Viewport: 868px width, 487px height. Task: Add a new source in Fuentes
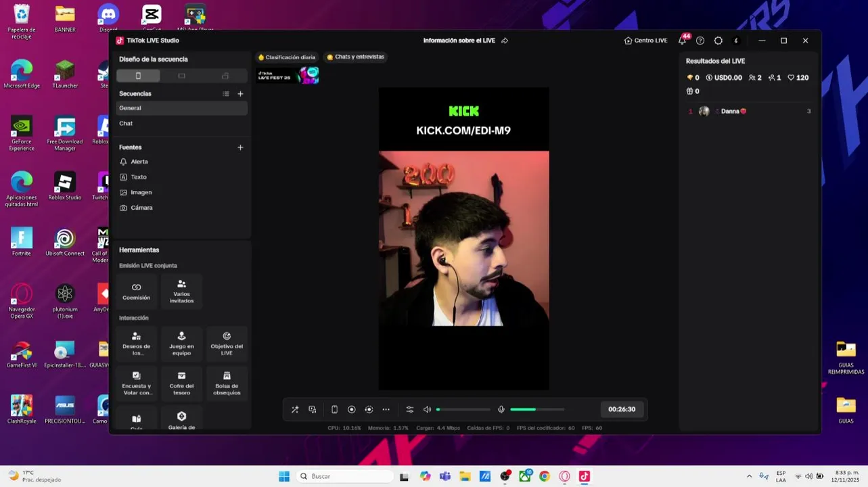pos(240,147)
